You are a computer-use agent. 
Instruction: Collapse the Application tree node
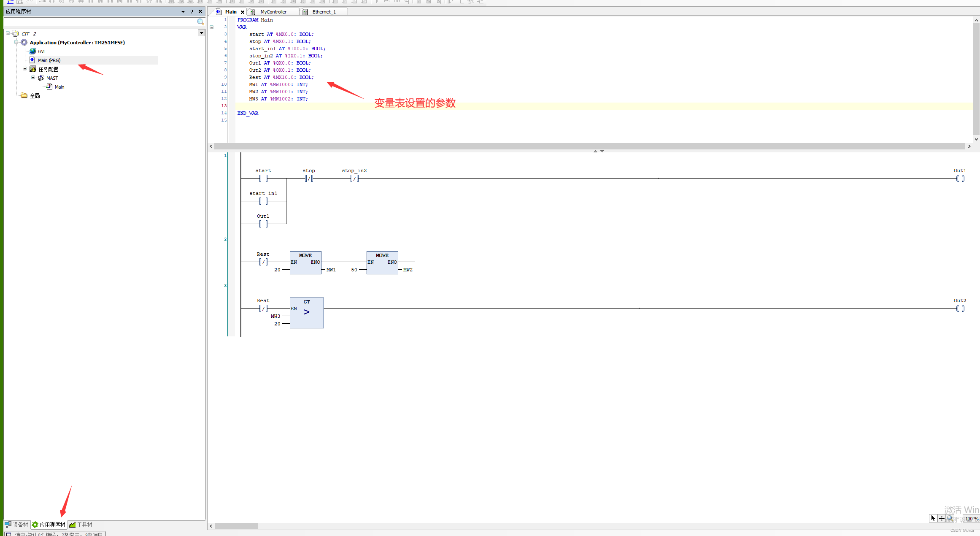[x=16, y=42]
